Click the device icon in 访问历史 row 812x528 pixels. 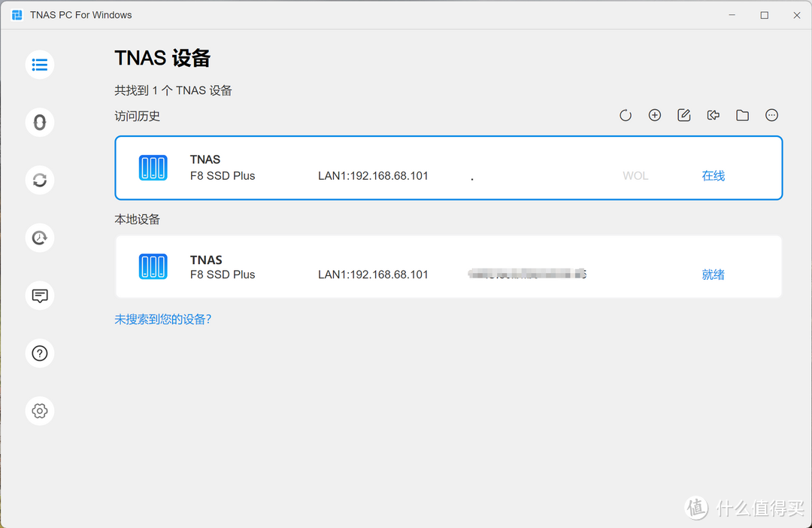[153, 168]
